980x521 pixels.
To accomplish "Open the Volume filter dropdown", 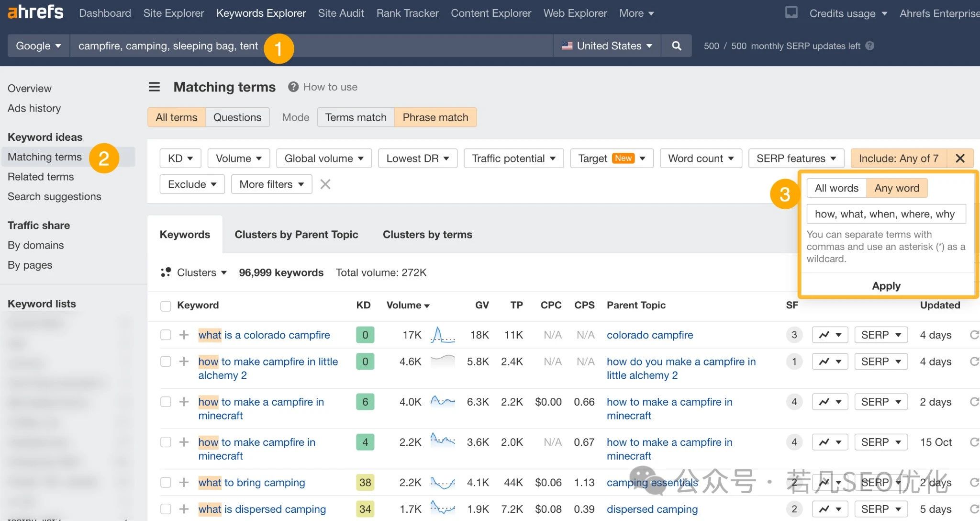I will pyautogui.click(x=239, y=158).
